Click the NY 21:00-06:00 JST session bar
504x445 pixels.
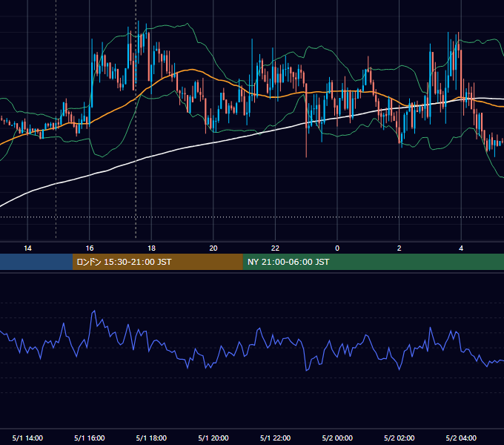373,262
